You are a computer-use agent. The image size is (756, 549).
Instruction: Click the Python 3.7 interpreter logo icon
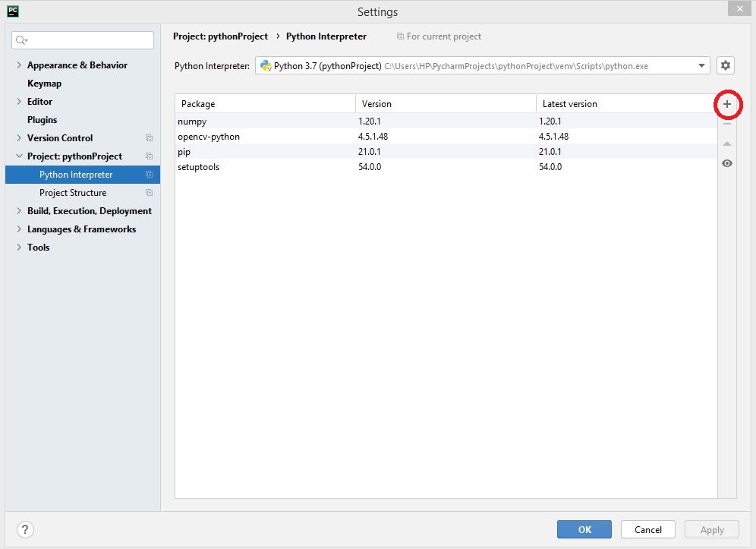(x=265, y=65)
